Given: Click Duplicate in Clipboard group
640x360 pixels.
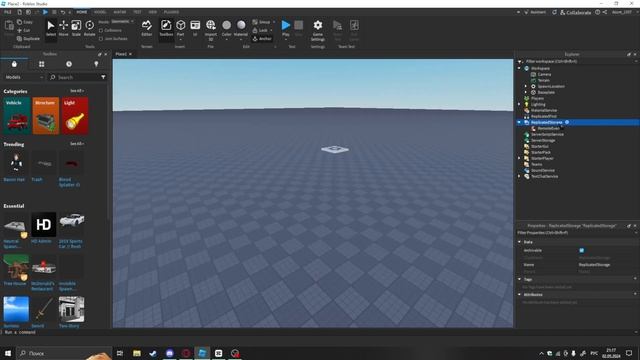Looking at the screenshot, I should [x=28, y=38].
